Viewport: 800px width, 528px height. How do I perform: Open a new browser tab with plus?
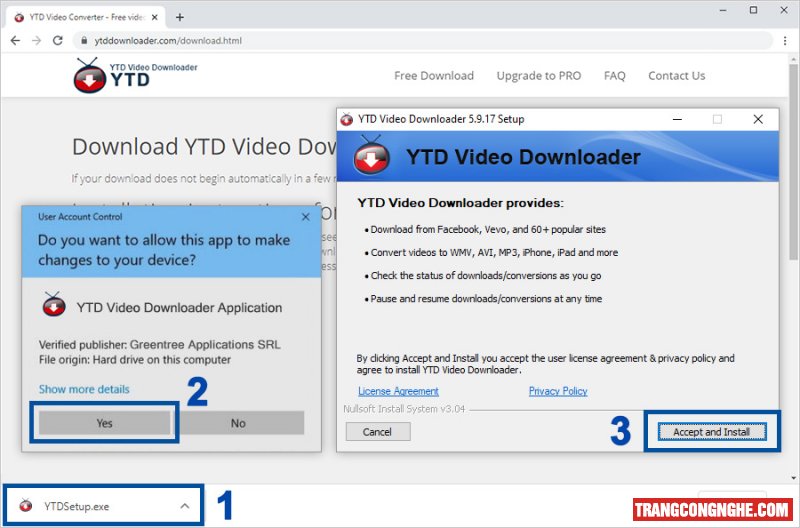pyautogui.click(x=180, y=17)
